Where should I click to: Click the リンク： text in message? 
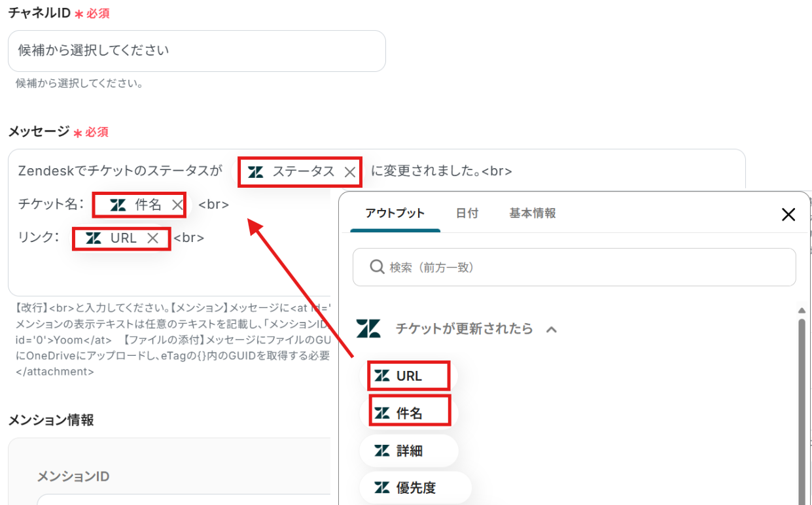[x=39, y=237]
